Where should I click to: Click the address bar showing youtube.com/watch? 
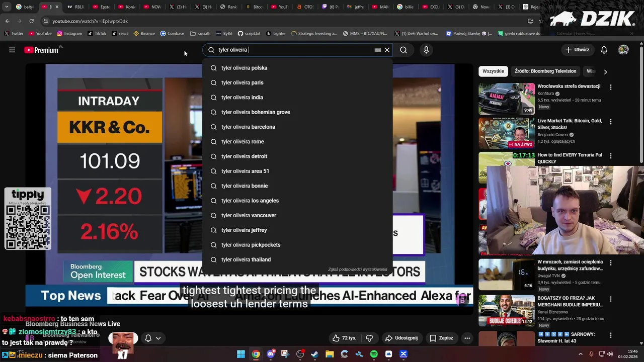point(282,21)
